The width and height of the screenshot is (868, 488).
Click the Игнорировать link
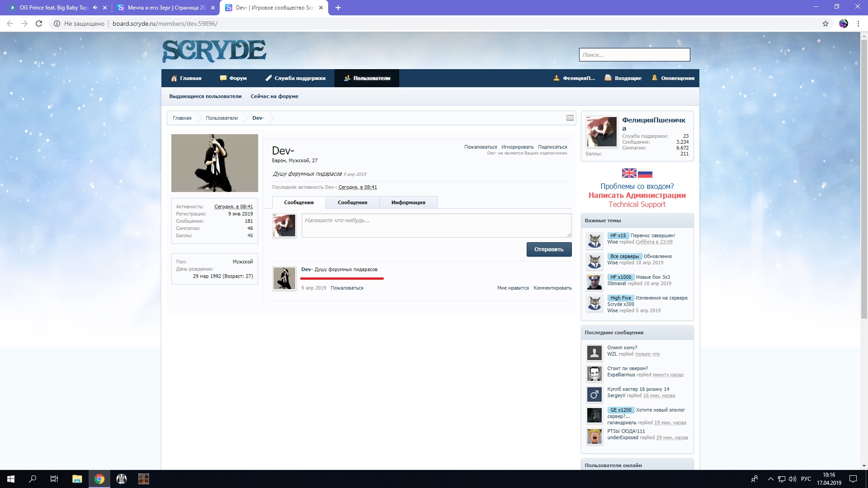pos(517,147)
